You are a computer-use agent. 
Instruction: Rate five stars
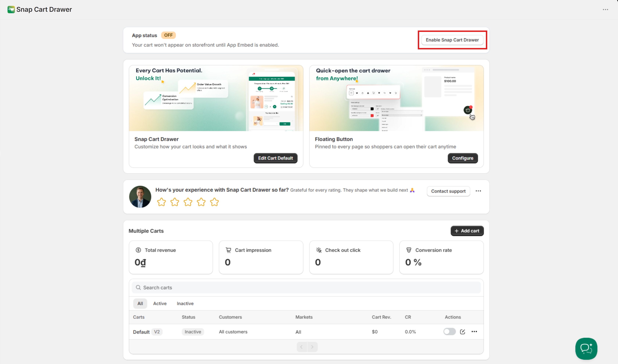pos(214,202)
